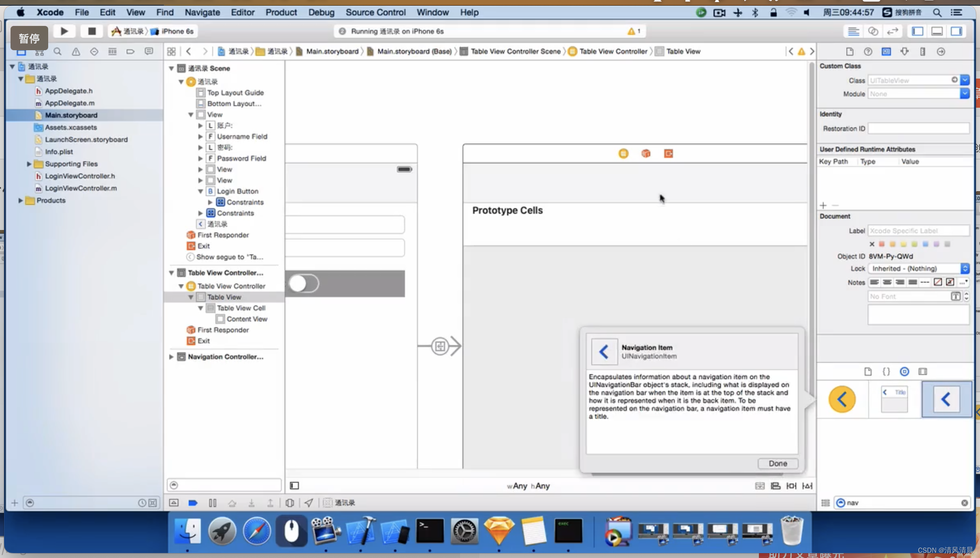Toggle the debug area visibility
980x558 pixels.
pyautogui.click(x=937, y=31)
